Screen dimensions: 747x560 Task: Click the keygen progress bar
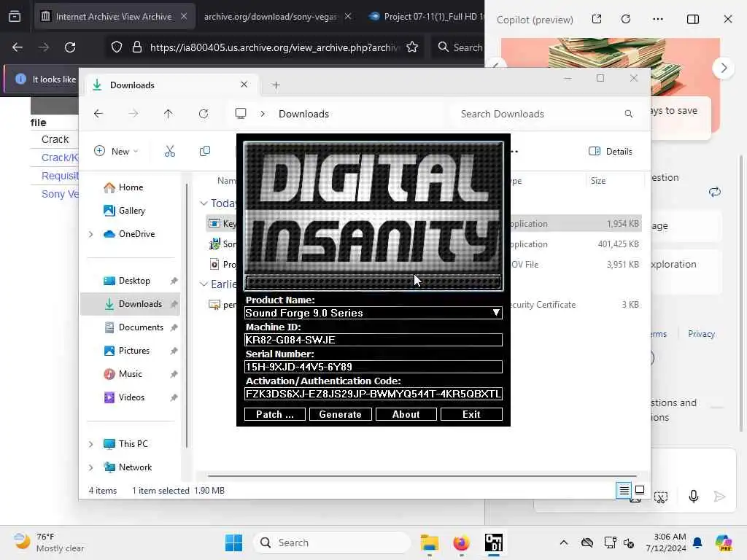[373, 282]
